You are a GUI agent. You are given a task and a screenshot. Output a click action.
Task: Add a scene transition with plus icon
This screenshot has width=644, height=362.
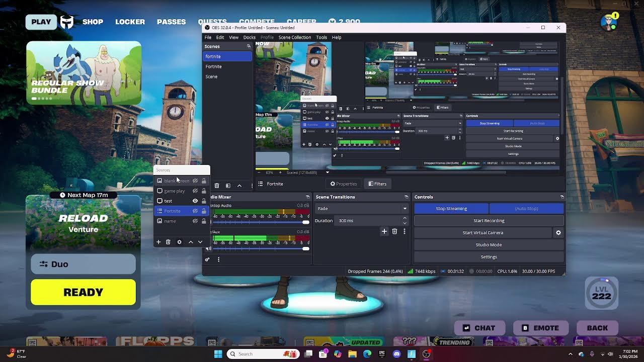(x=384, y=231)
